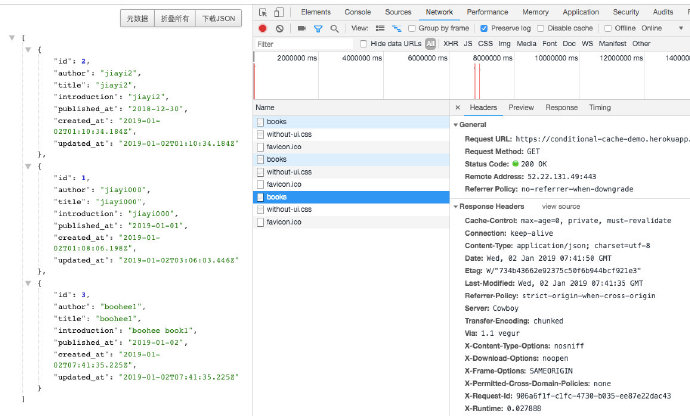Click the 下载JSON button
The height and width of the screenshot is (416, 690).
point(218,18)
